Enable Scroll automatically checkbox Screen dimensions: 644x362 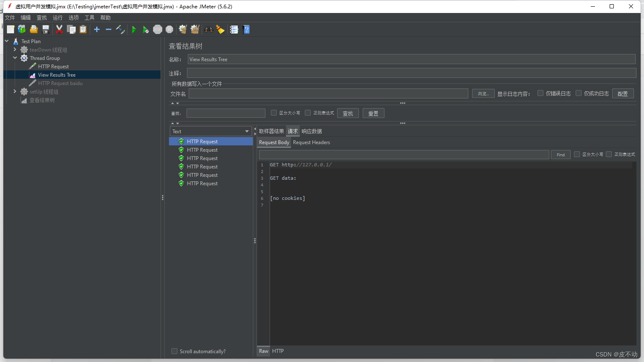174,351
